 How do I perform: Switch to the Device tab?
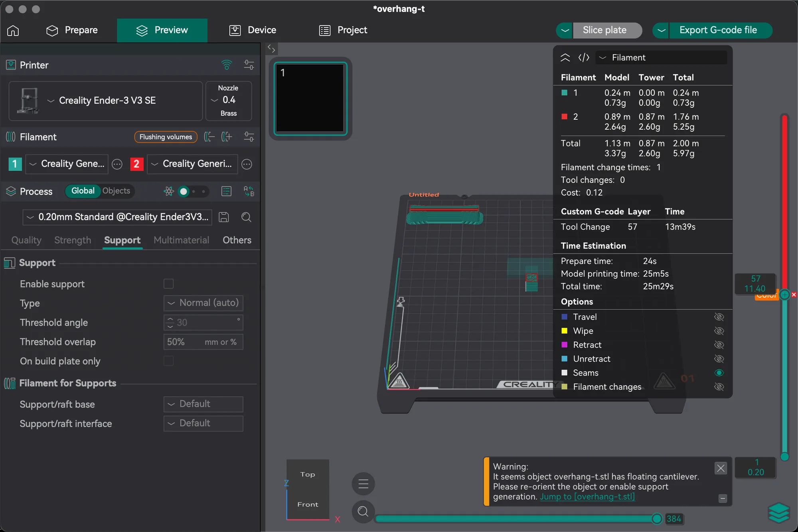[x=253, y=30]
